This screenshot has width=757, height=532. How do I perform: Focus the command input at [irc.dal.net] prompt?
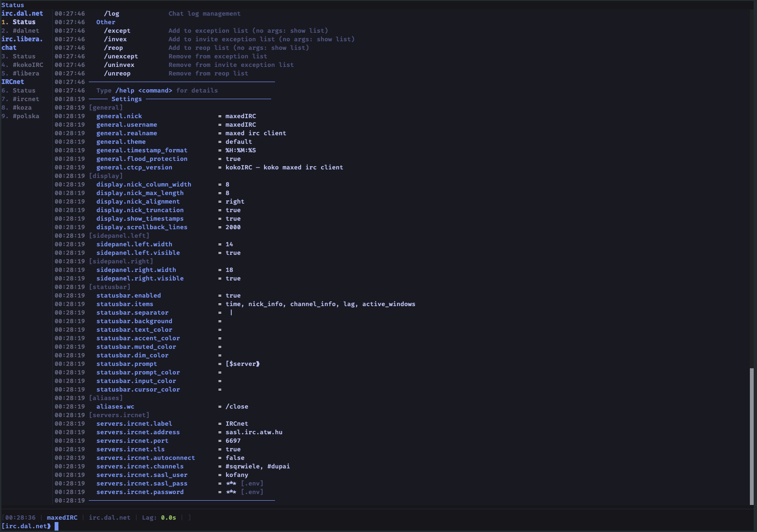coord(285,526)
